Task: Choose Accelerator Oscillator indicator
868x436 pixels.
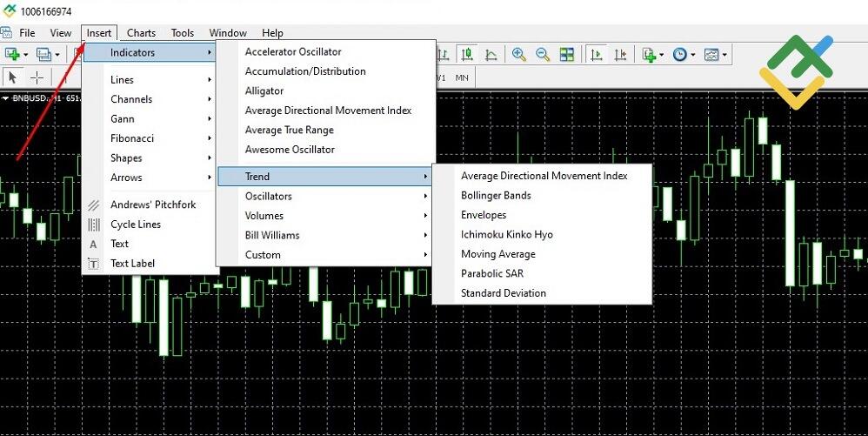Action: coord(293,51)
